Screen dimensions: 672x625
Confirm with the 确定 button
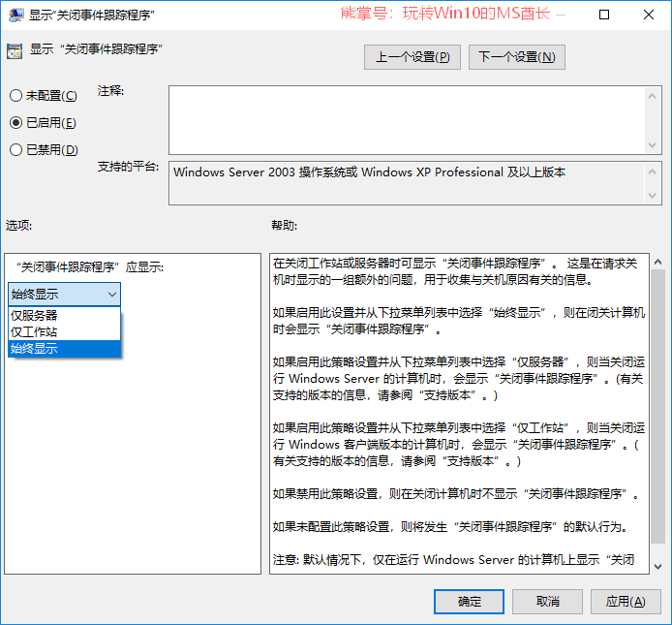tap(469, 602)
